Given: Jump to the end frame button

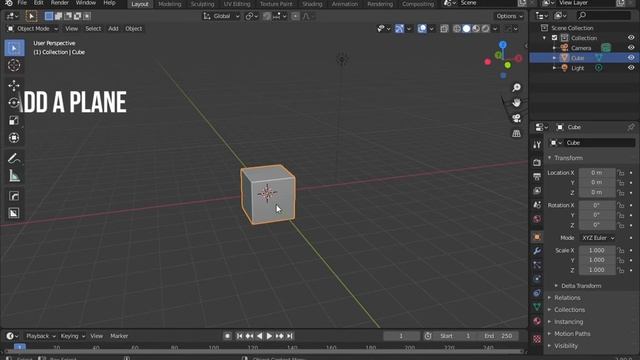Looking at the screenshot, I should (x=290, y=336).
